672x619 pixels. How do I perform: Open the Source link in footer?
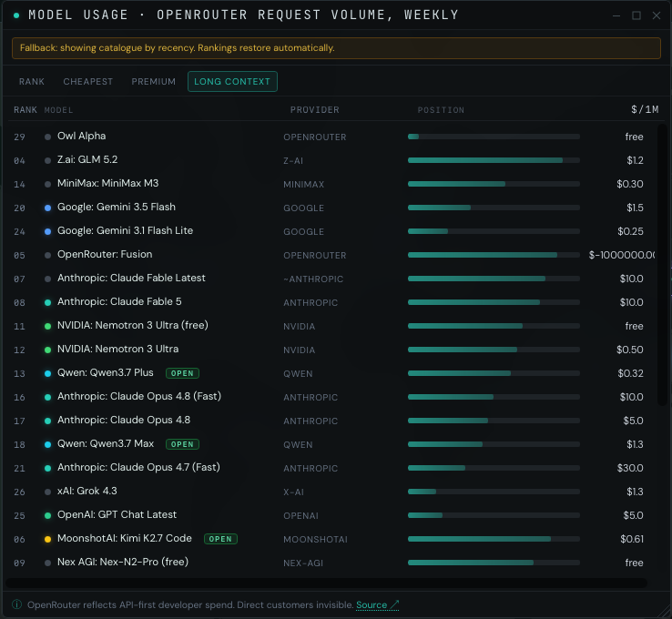click(x=377, y=604)
